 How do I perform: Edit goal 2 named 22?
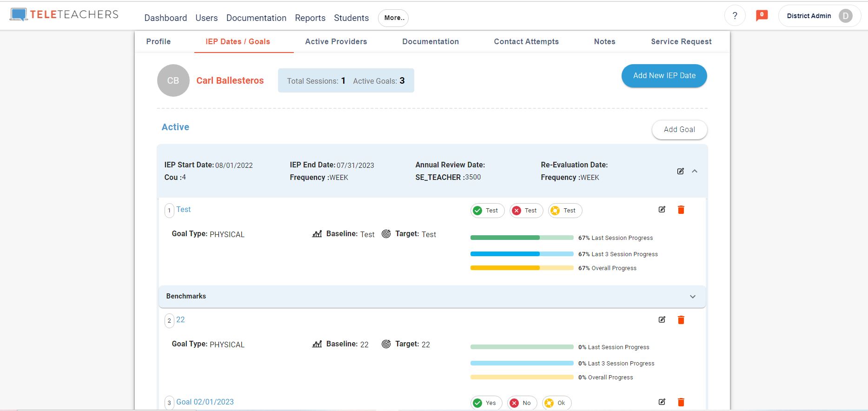662,320
